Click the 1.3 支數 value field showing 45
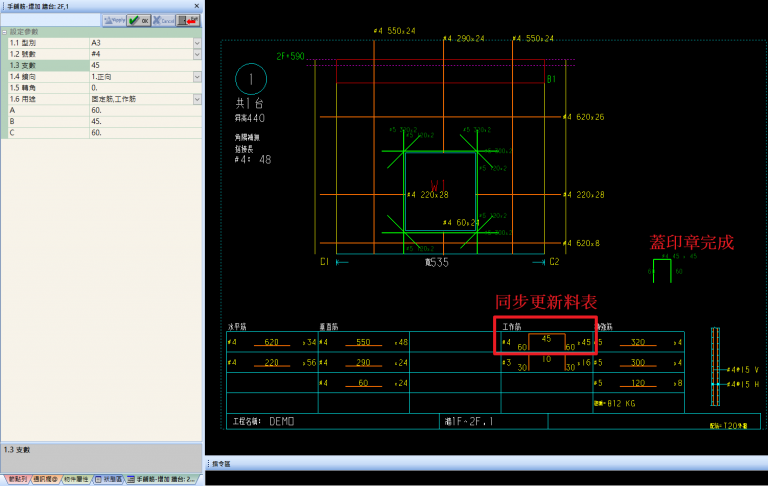 coord(145,66)
